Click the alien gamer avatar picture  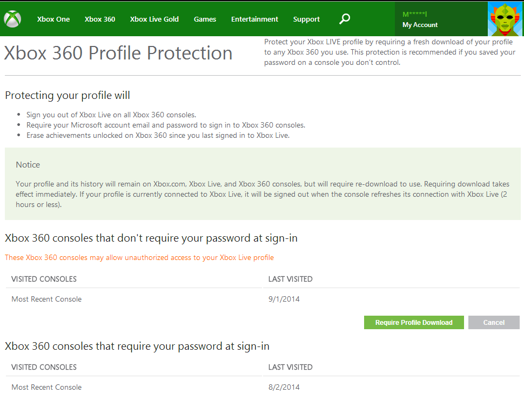(505, 19)
